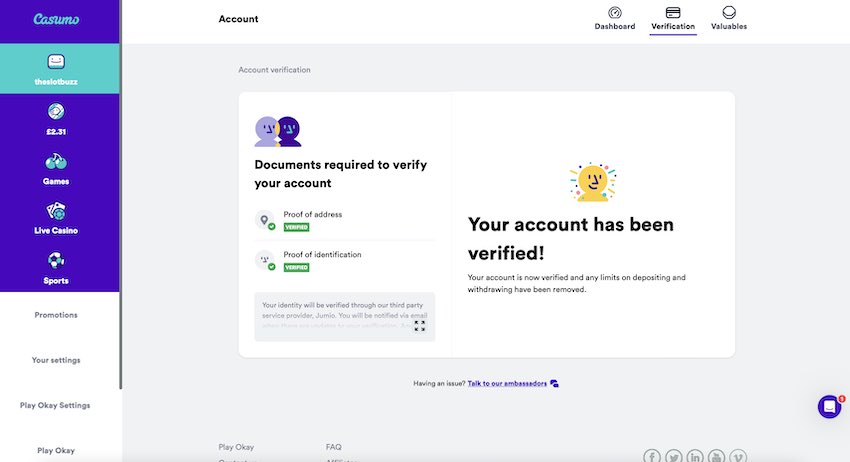The image size is (850, 462).
Task: Open Play Okay Settings in sidebar
Action: click(x=55, y=406)
